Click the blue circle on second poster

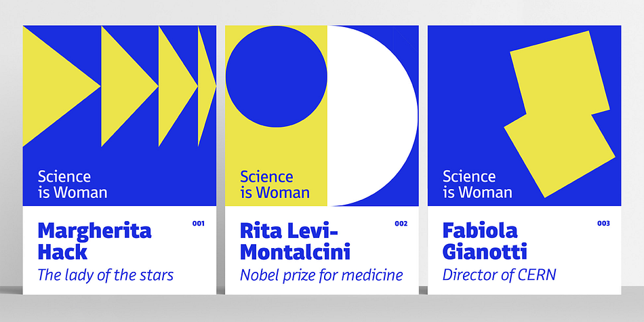[277, 77]
